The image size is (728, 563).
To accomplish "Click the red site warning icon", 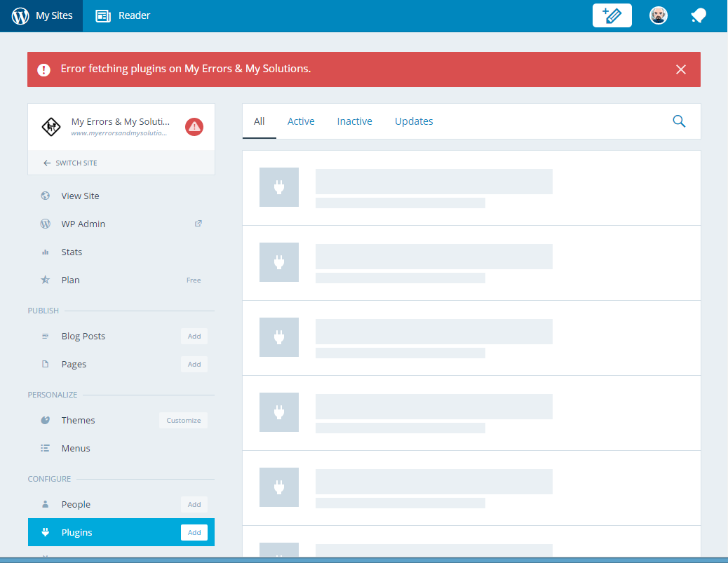I will tap(194, 127).
